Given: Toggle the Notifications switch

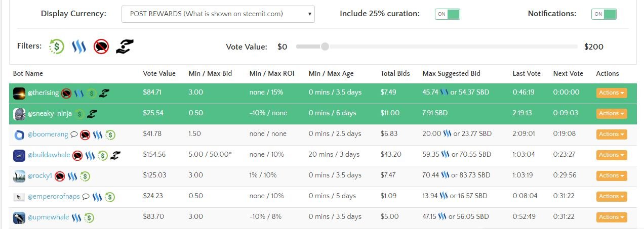Looking at the screenshot, I should (x=604, y=14).
